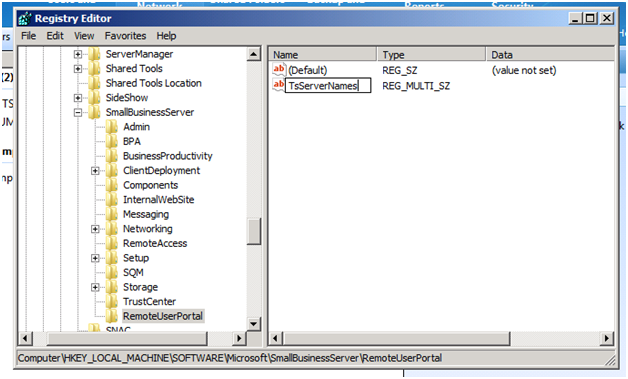Click the Setup folder icon
The height and width of the screenshot is (379, 628).
[x=112, y=258]
